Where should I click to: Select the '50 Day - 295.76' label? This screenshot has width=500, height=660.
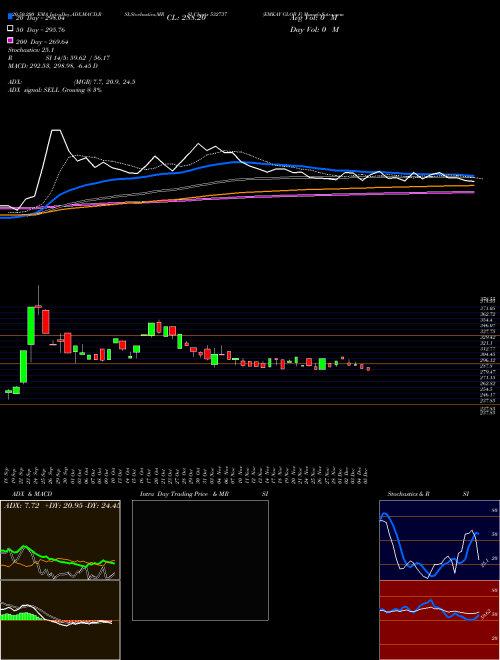point(41,30)
